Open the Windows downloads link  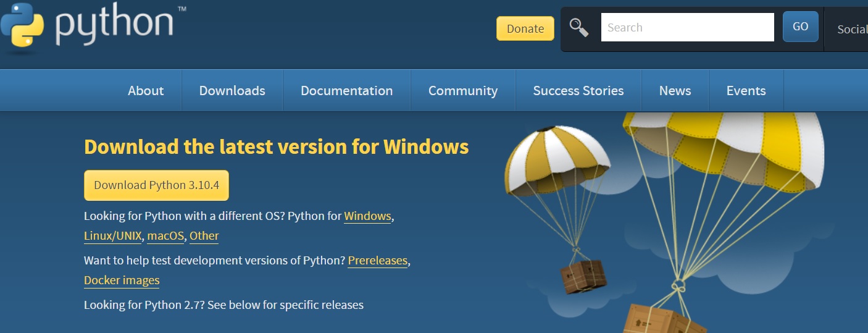click(367, 216)
